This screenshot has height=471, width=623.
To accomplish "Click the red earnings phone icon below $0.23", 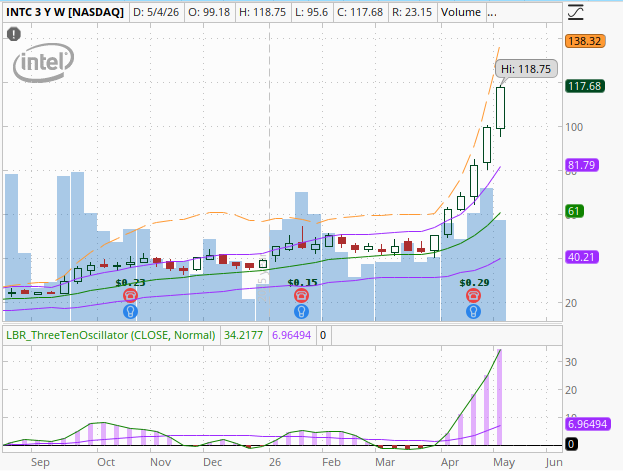I will tap(130, 295).
